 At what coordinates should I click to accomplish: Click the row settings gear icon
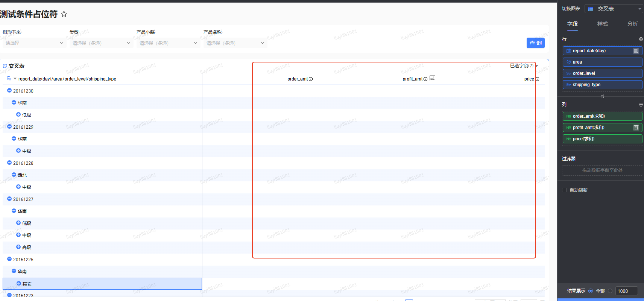pos(641,39)
